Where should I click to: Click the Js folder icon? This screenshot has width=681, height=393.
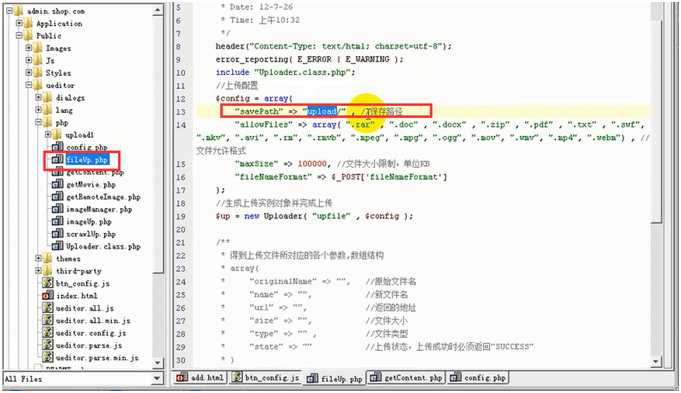click(x=38, y=60)
